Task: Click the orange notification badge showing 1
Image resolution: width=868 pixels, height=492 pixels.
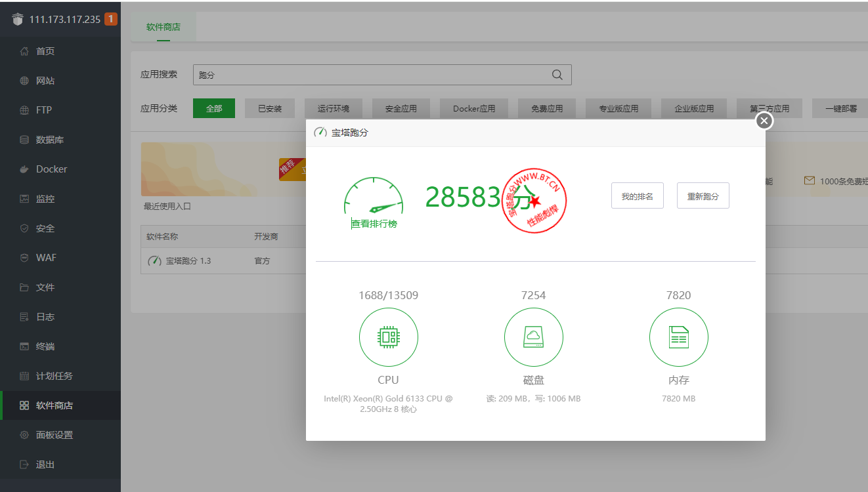Action: 111,19
